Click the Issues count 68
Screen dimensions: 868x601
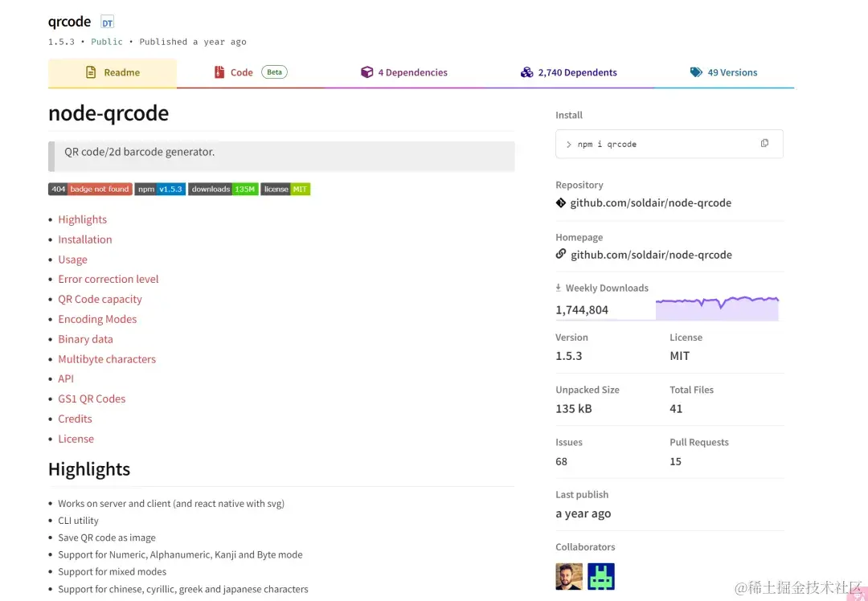click(561, 461)
